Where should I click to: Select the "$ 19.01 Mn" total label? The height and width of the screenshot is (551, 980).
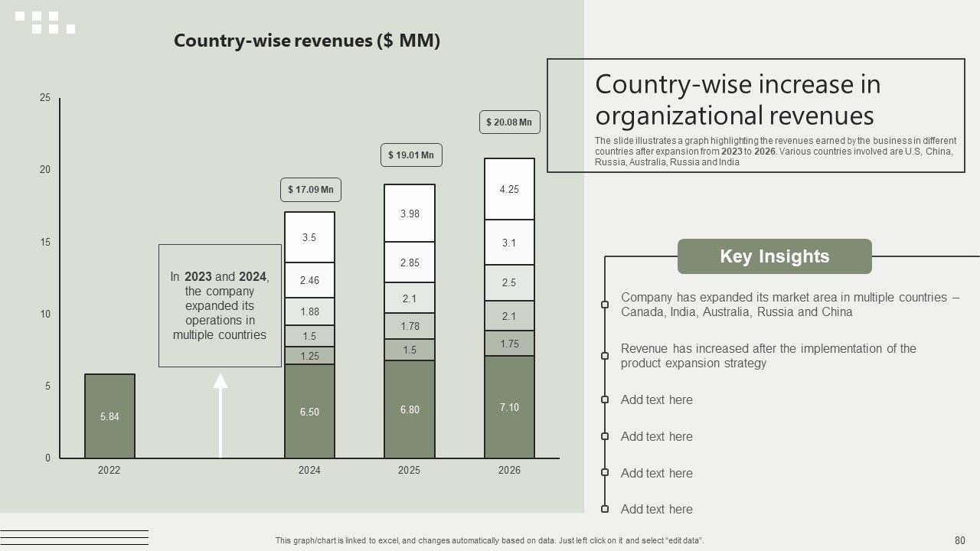click(411, 155)
